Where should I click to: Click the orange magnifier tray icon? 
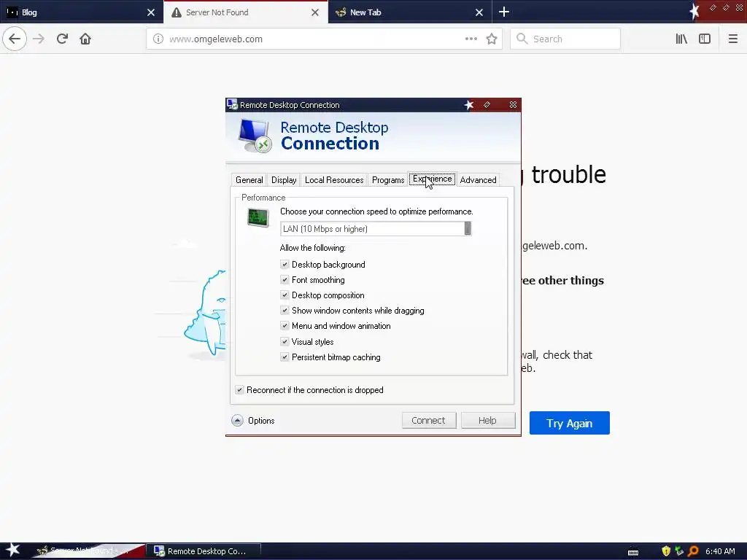pos(693,551)
